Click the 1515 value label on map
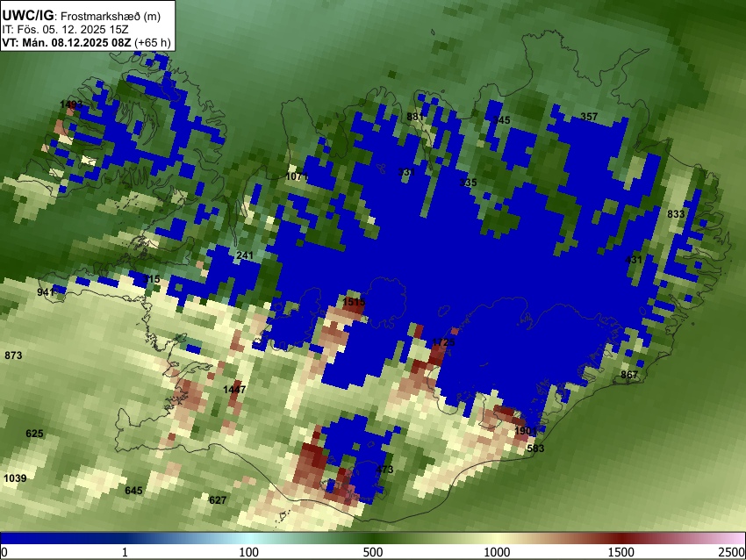Viewport: 746px width, 560px height. (354, 302)
